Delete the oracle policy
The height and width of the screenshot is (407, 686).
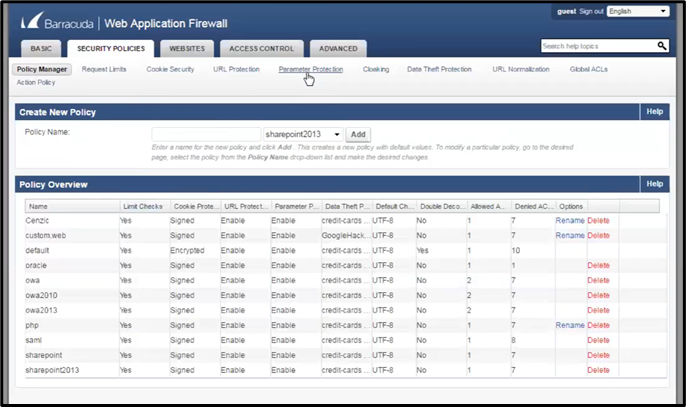point(598,265)
